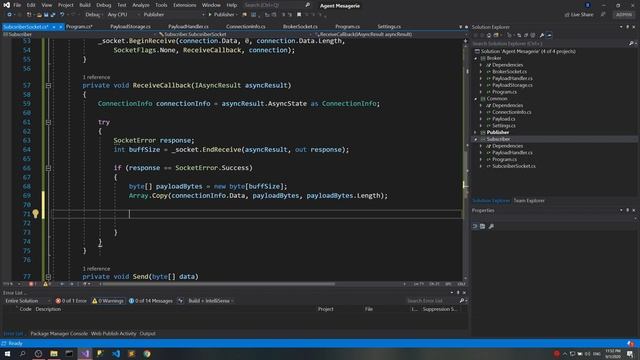This screenshot has width=640, height=360.
Task: Select ConnectionInfo.cs in Solution Explorer
Action: pos(511,112)
